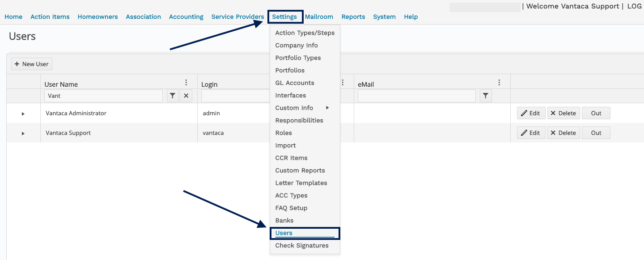Screen dimensions: 644x260
Task: Sort by the User Name column header
Action: (x=61, y=84)
